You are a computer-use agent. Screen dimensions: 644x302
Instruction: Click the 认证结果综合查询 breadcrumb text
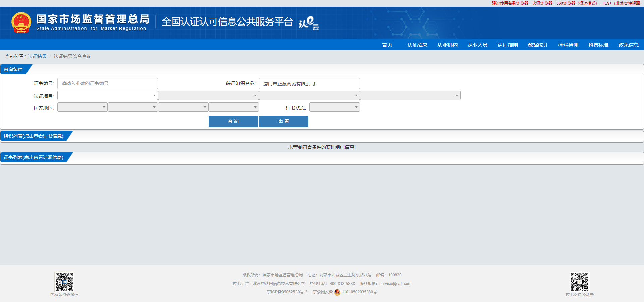72,56
